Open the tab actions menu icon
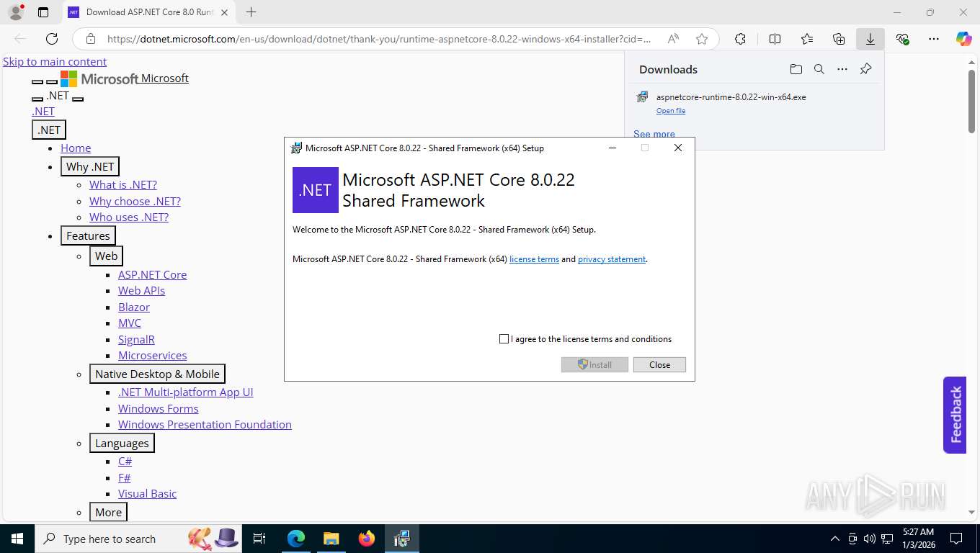The width and height of the screenshot is (980, 553). click(x=43, y=12)
